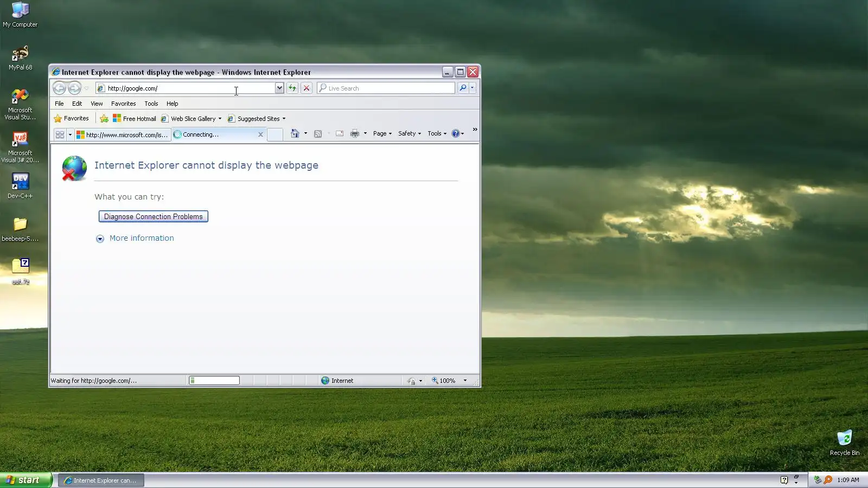
Task: Open the Safety command menu
Action: point(409,133)
